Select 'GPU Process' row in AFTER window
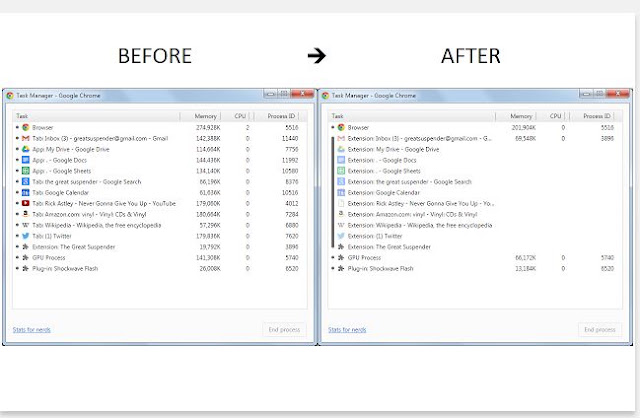640x418 pixels. click(x=475, y=258)
